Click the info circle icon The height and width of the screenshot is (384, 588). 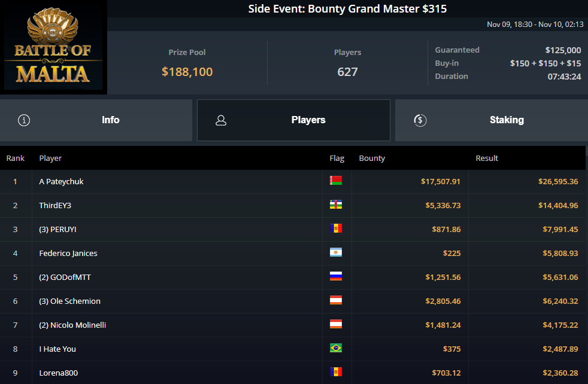[x=24, y=120]
